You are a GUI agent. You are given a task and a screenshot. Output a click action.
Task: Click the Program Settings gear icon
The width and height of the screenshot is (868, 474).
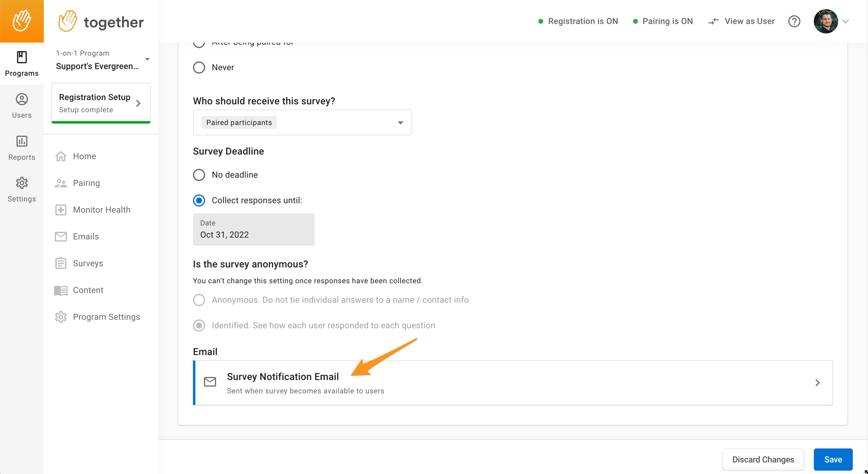(61, 317)
